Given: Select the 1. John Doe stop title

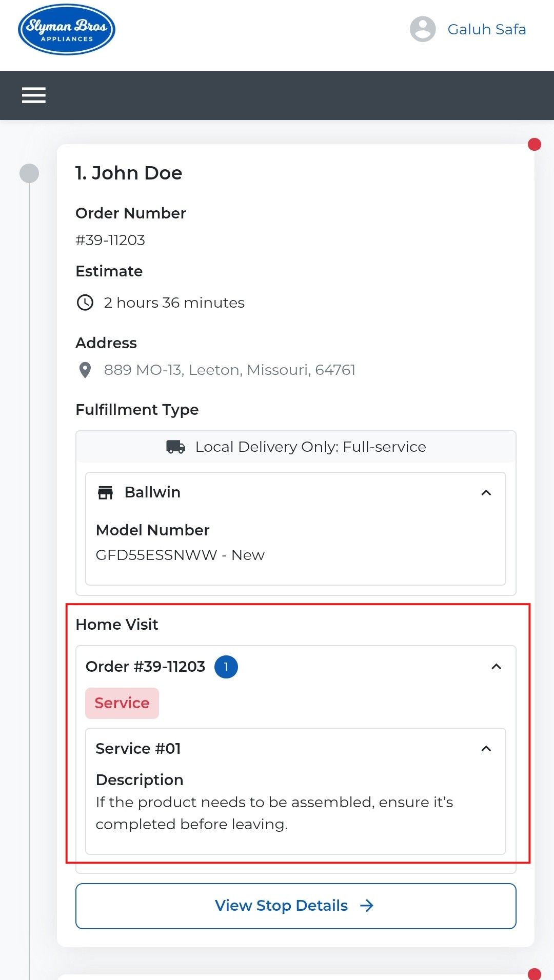Looking at the screenshot, I should [x=129, y=173].
